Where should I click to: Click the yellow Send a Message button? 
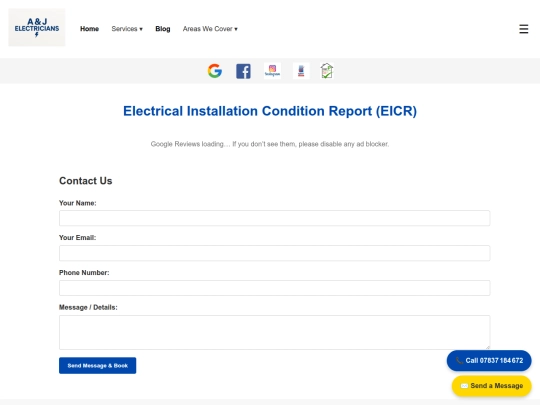491,386
